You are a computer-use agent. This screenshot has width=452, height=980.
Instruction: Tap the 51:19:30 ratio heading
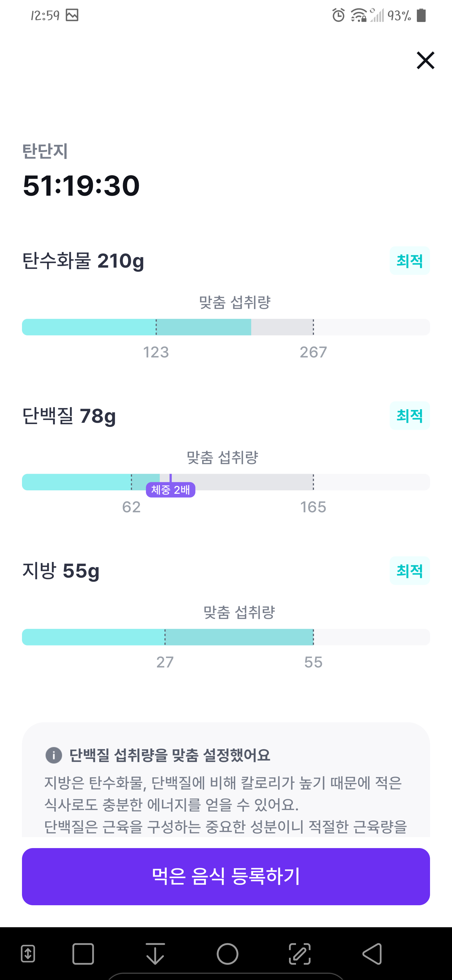[81, 186]
